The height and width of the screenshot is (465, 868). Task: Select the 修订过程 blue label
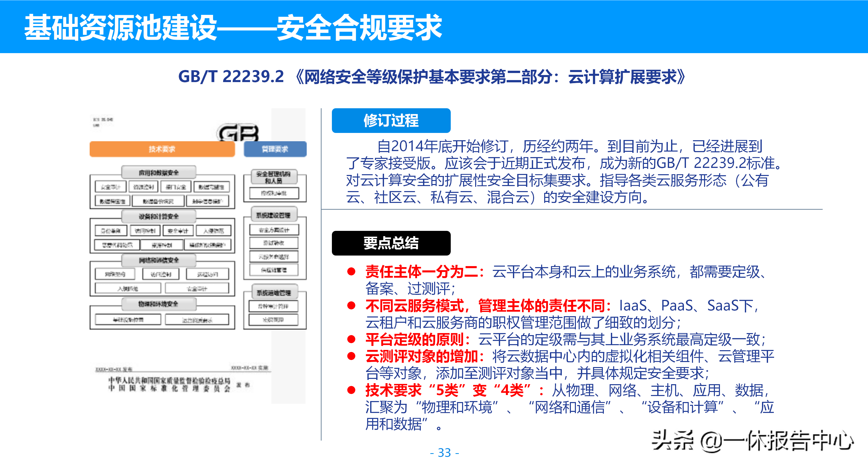(x=391, y=121)
